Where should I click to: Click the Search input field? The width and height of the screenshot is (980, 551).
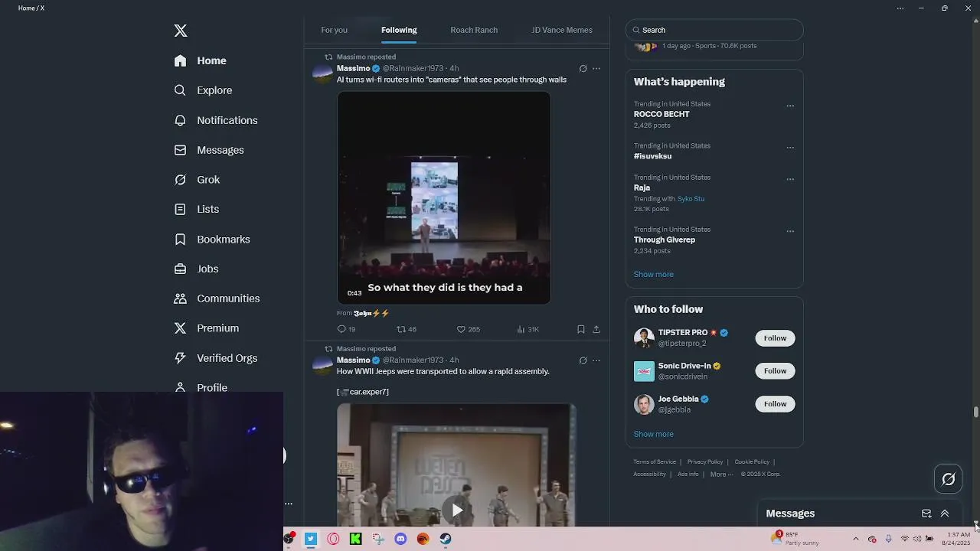click(714, 30)
